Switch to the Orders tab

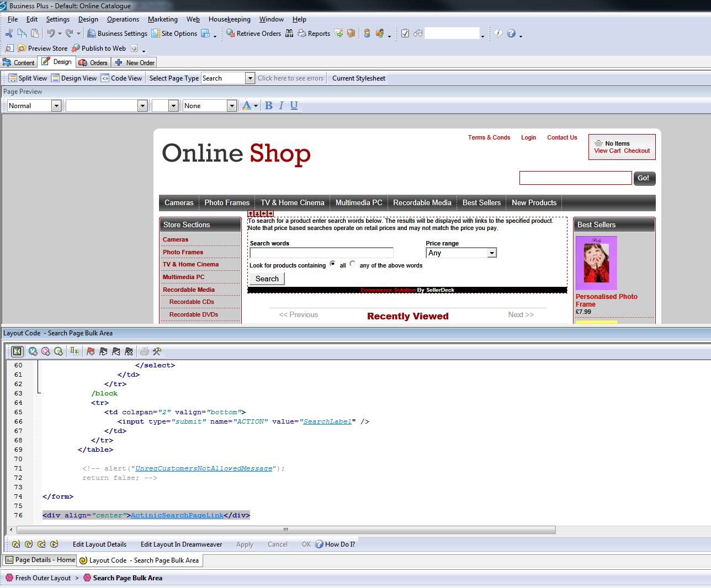(x=93, y=63)
